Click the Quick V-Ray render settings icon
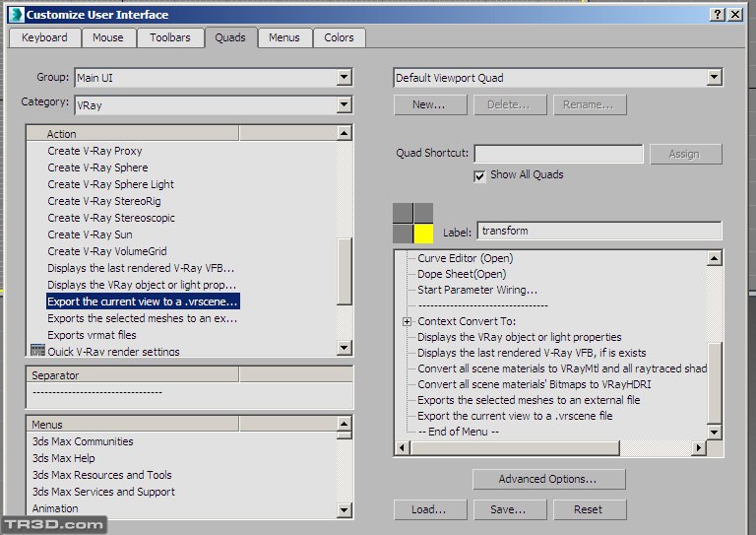756x535 pixels. pyautogui.click(x=37, y=351)
